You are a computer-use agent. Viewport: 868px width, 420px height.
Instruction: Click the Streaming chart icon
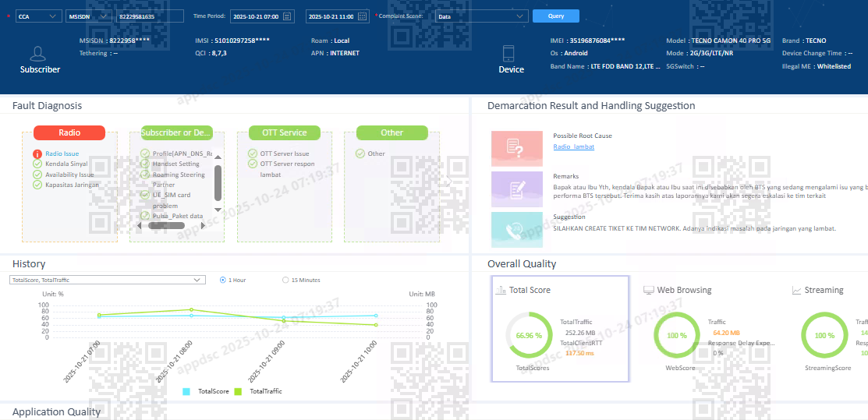click(x=796, y=290)
